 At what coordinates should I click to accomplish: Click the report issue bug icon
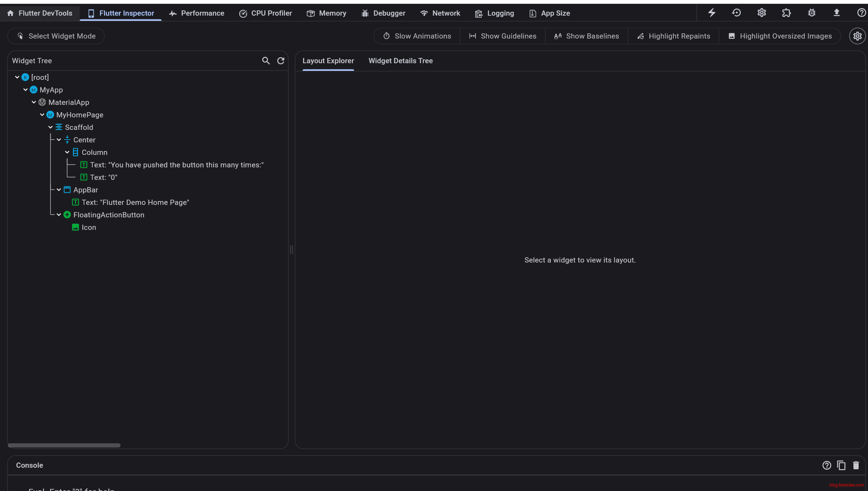coord(811,13)
